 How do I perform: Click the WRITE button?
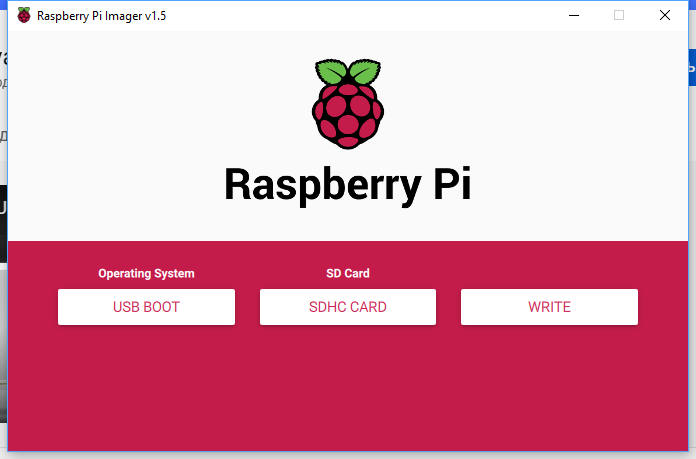[549, 307]
